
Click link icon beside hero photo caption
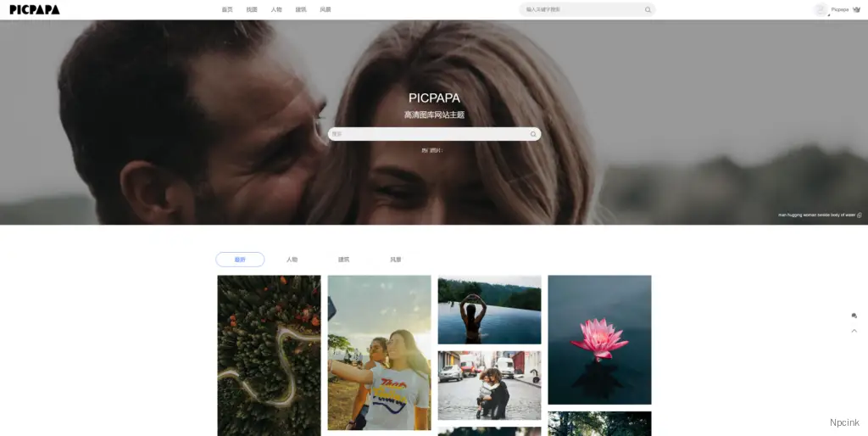pyautogui.click(x=860, y=215)
